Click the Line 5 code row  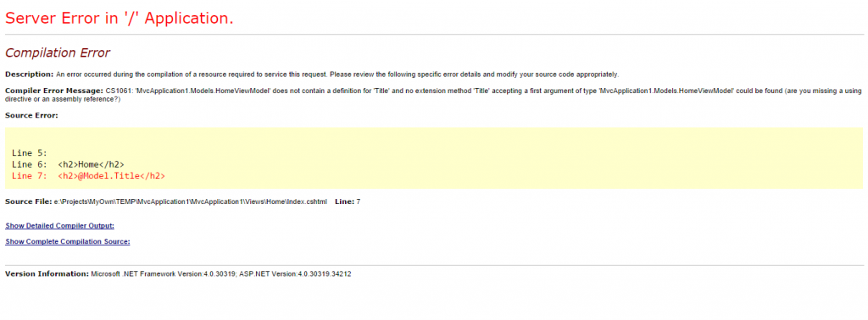(30, 153)
